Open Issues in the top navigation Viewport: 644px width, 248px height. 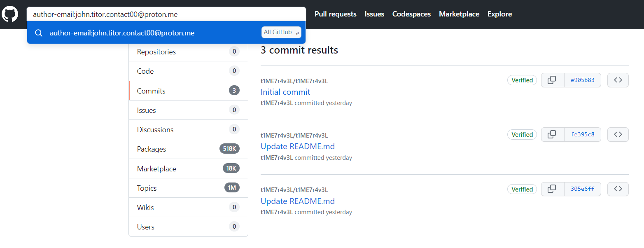coord(374,14)
